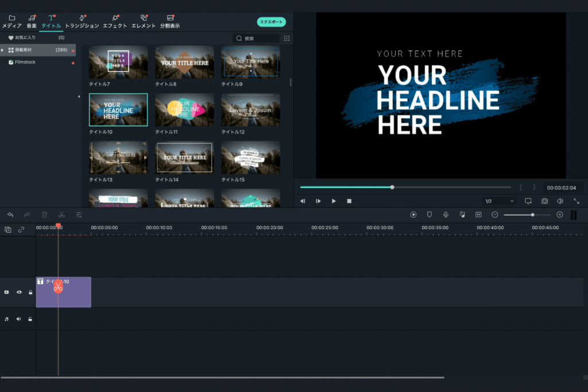
Task: Open the メディア (Media) tab
Action: (12, 21)
